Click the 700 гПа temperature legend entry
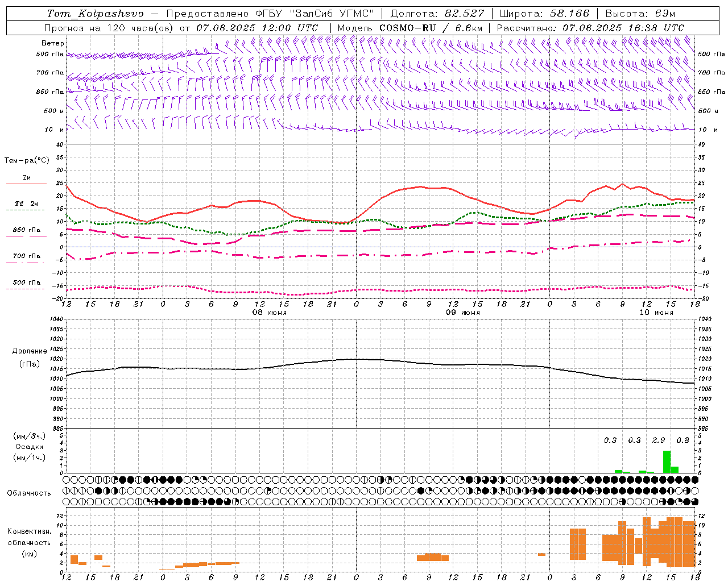728x582 pixels. [x=27, y=256]
